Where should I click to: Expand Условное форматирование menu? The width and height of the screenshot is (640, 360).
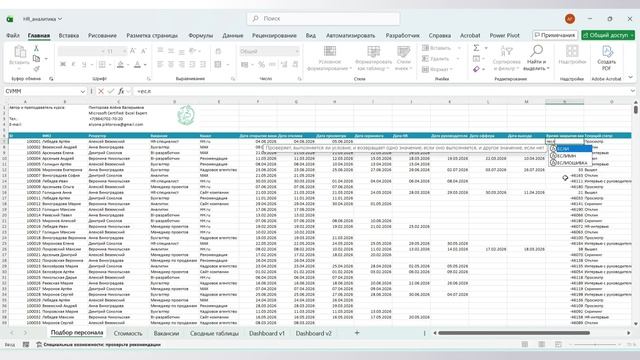[329, 58]
